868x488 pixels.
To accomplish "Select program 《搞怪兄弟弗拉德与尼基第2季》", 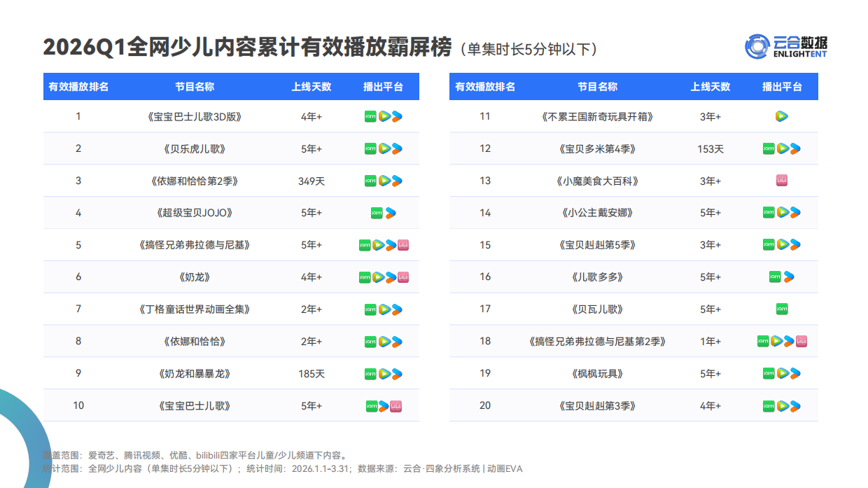I will (x=597, y=342).
